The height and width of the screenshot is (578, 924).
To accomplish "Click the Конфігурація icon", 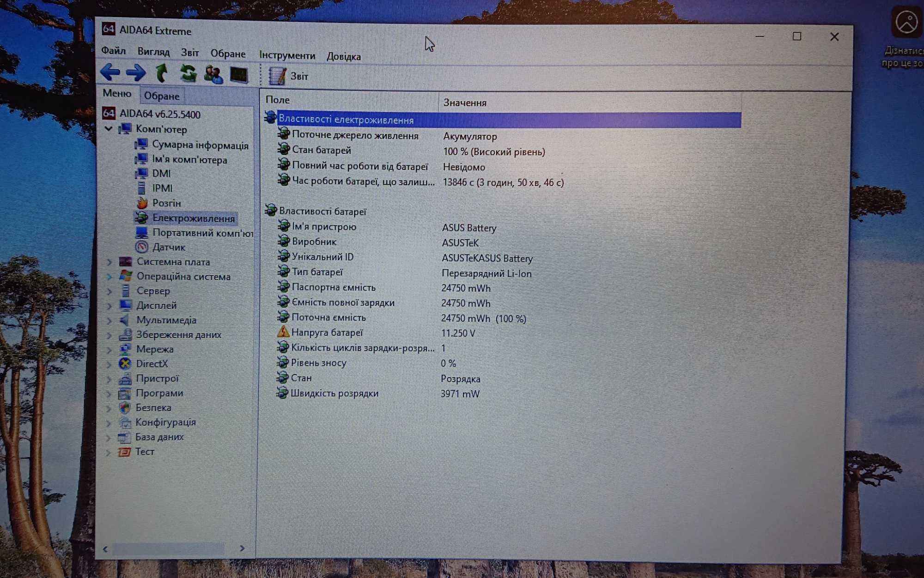I will pos(125,422).
